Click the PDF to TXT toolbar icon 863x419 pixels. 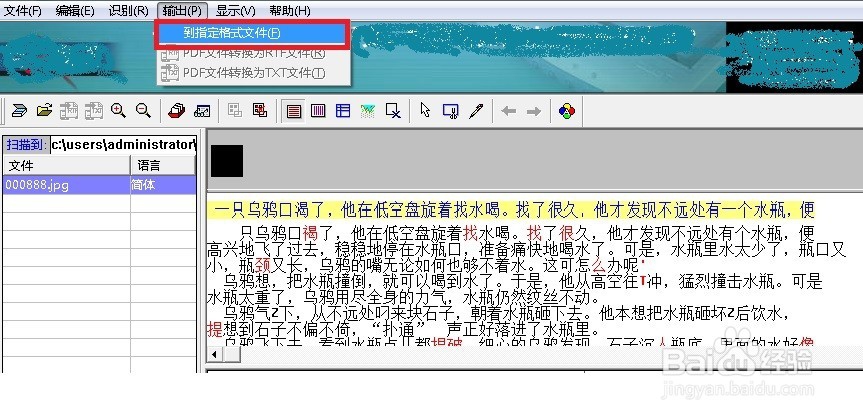94,111
